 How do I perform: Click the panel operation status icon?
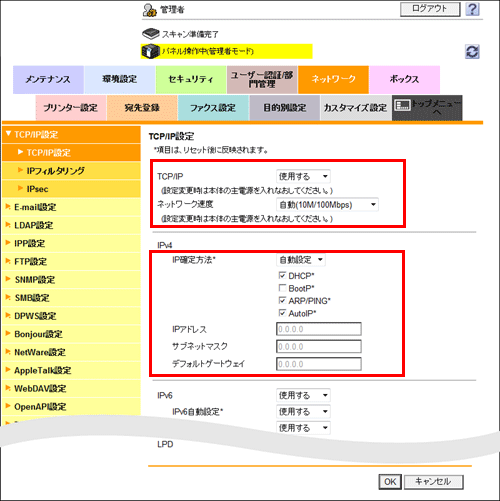point(150,51)
